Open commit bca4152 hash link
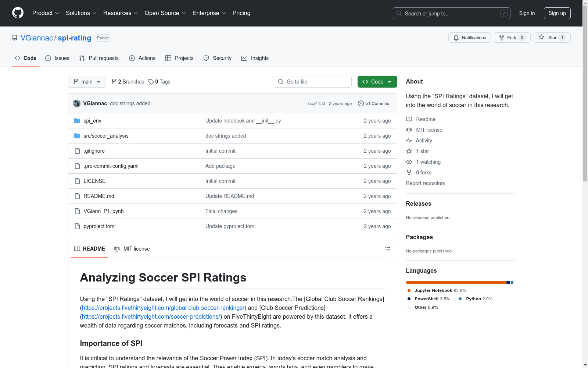The image size is (588, 368). pos(316,103)
